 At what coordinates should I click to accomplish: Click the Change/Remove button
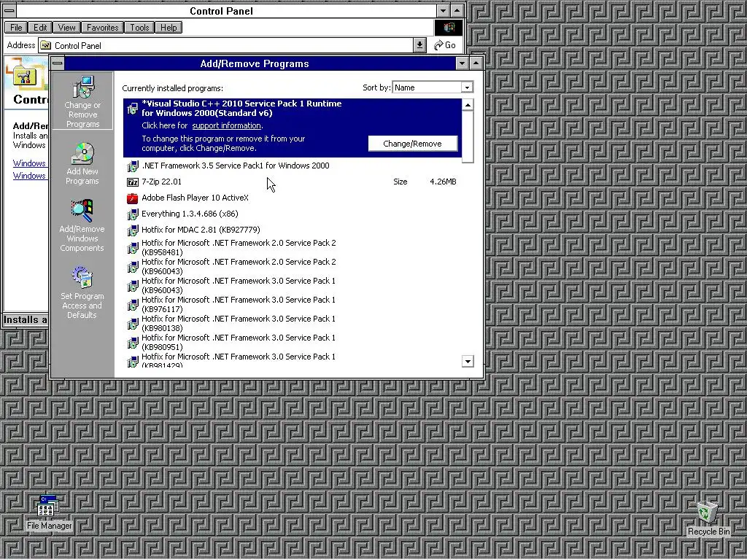[413, 144]
